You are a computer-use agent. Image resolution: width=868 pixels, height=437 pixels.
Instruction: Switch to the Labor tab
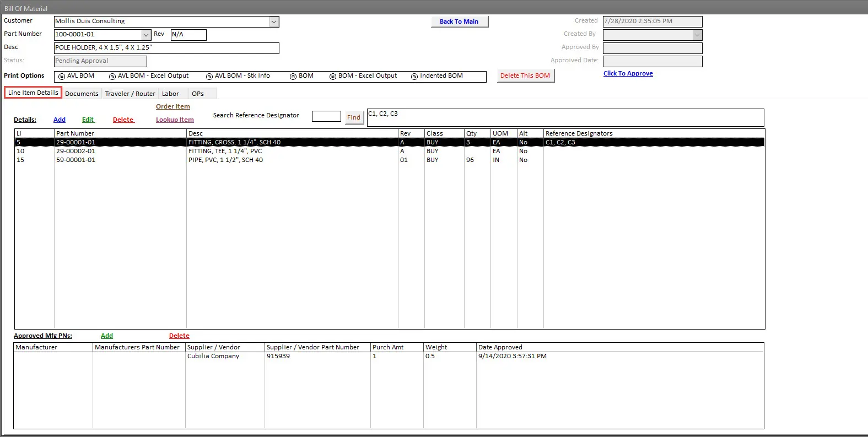pos(170,94)
